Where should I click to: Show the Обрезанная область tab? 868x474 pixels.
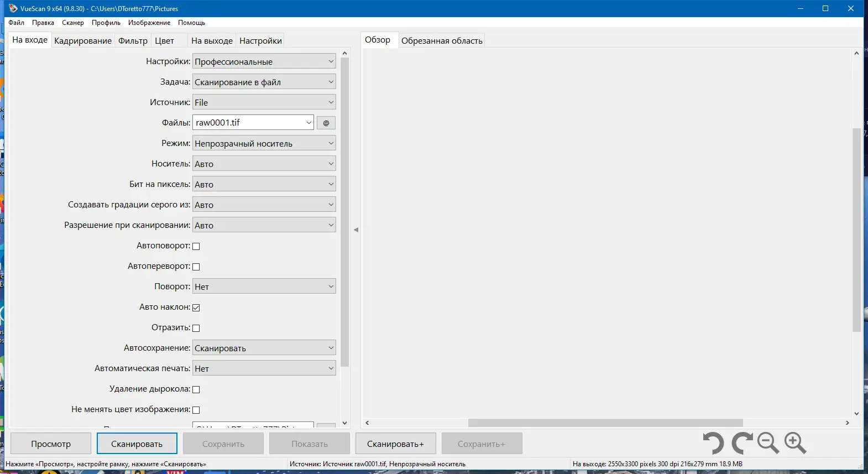(442, 40)
